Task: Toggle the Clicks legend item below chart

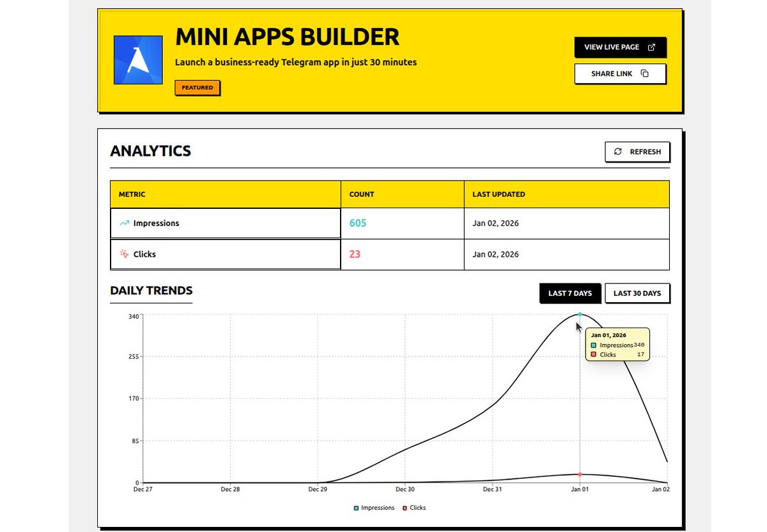Action: (414, 508)
